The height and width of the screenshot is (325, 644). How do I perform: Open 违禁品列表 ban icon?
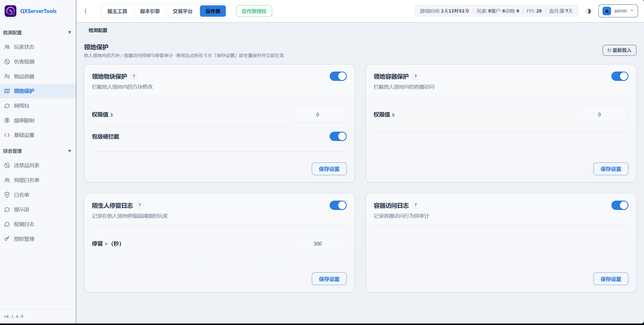click(x=7, y=165)
